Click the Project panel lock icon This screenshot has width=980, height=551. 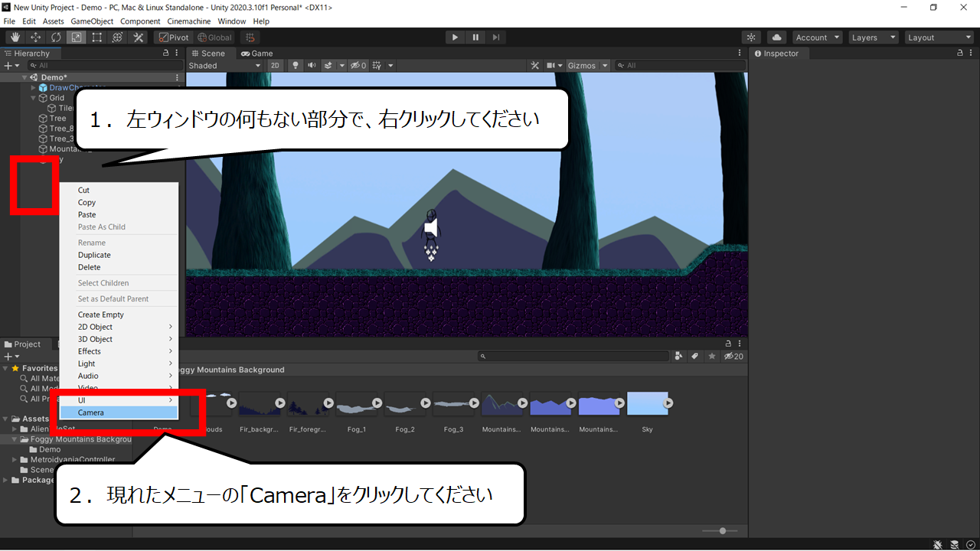[x=728, y=344]
